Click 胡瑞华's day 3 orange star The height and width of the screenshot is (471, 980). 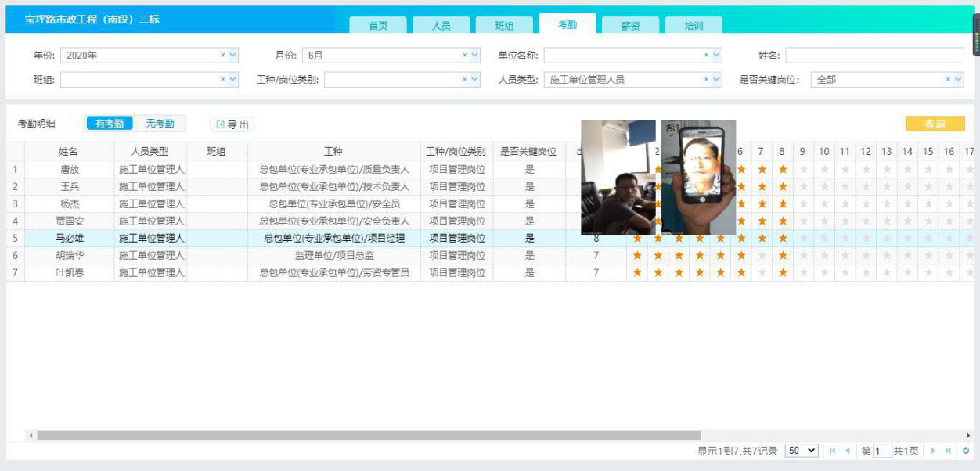679,255
